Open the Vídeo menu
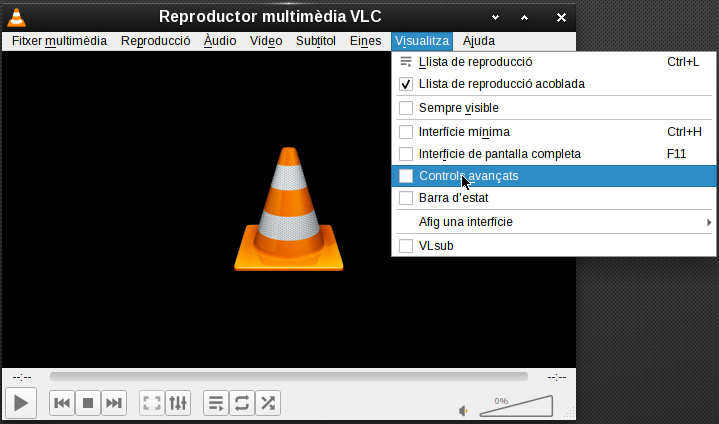The width and height of the screenshot is (719, 424). 266,41
